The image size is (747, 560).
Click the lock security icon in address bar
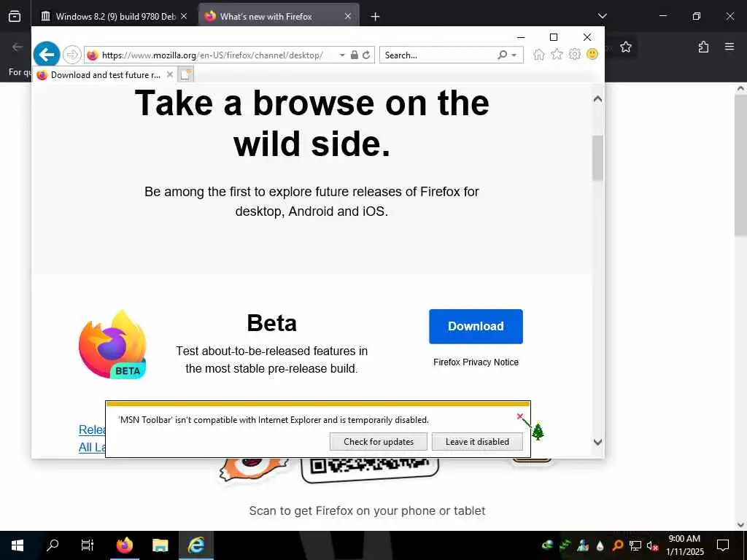[354, 55]
